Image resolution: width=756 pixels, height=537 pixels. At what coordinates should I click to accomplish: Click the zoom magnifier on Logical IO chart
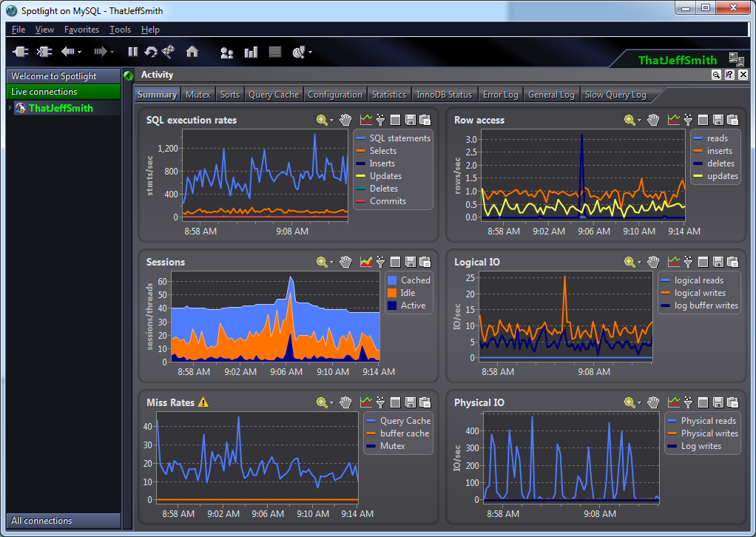(630, 262)
